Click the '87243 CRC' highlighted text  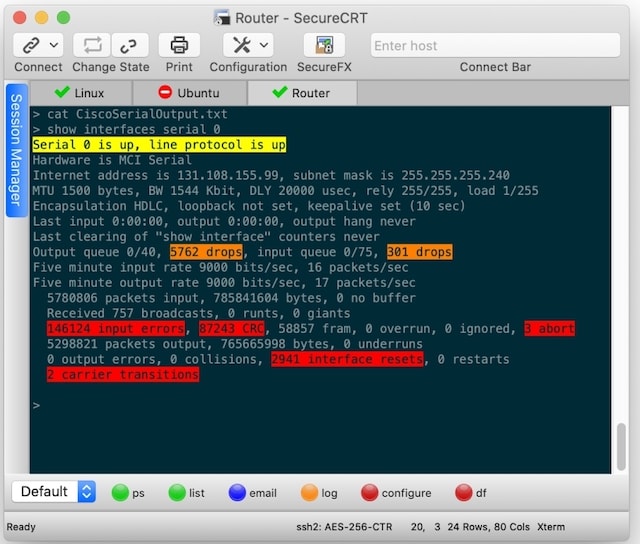tap(232, 329)
